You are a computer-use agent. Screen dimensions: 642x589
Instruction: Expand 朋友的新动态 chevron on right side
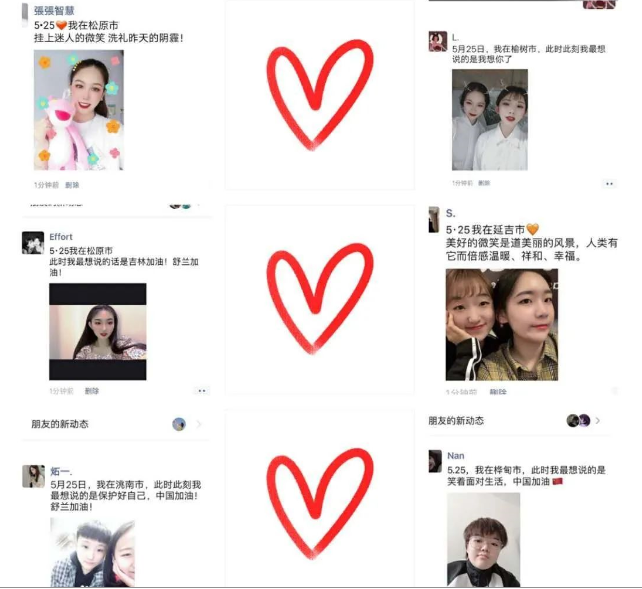[x=598, y=420]
